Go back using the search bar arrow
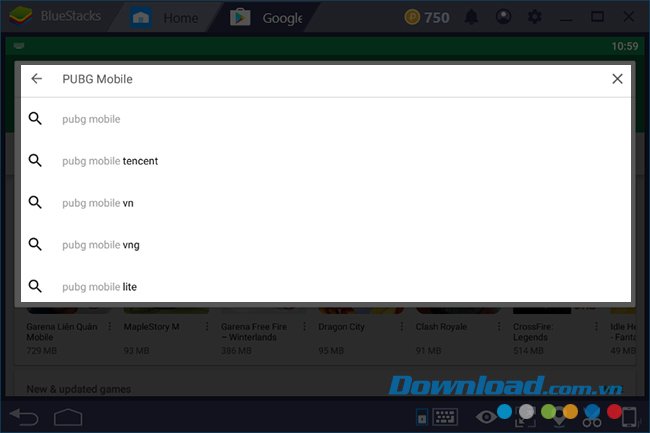Viewport: 650px width, 433px height. (x=36, y=79)
